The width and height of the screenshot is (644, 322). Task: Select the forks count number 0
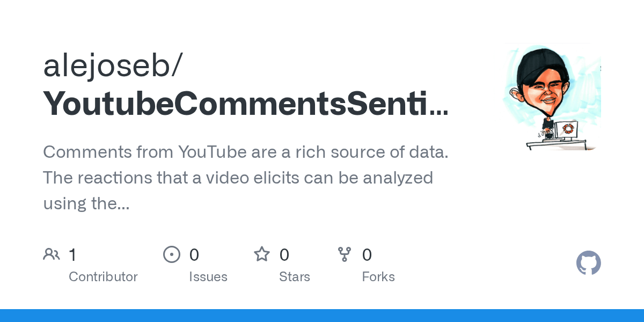coord(367,255)
